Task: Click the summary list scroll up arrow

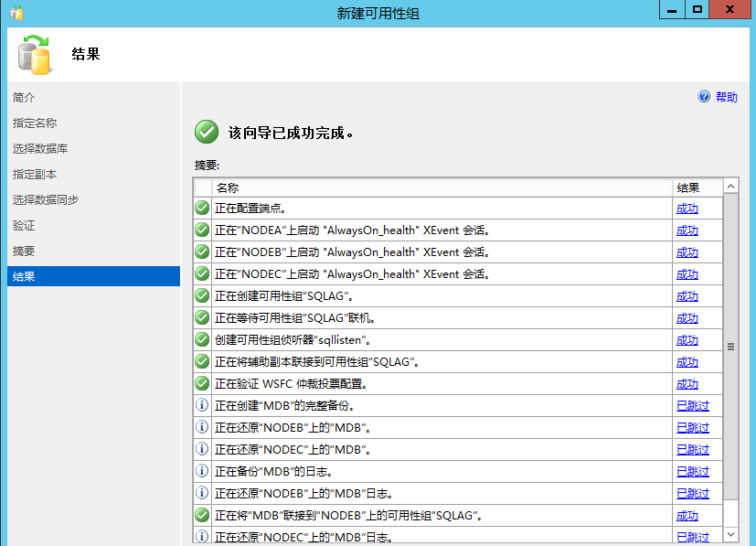Action: (731, 187)
